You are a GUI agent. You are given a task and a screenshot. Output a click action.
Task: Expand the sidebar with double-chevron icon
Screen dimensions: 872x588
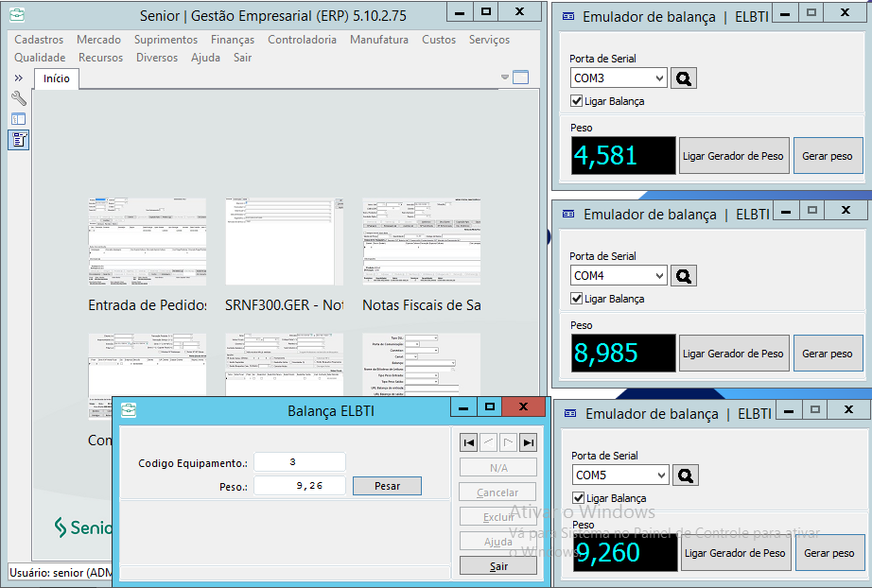click(18, 78)
